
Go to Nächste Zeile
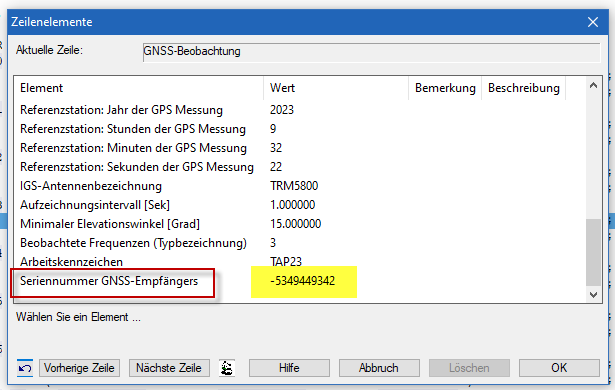tap(169, 368)
